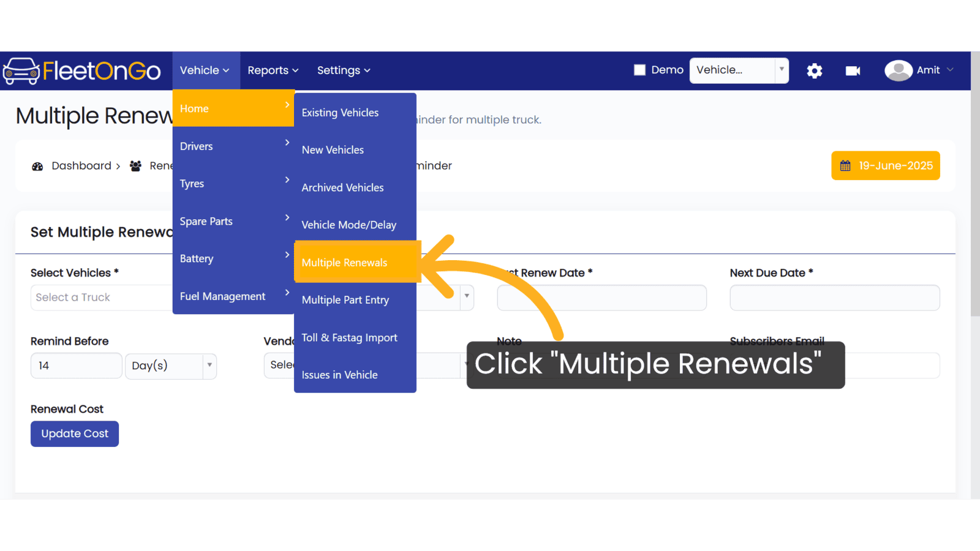Open Archived Vehicles
This screenshot has height=551, width=980.
pos(355,187)
